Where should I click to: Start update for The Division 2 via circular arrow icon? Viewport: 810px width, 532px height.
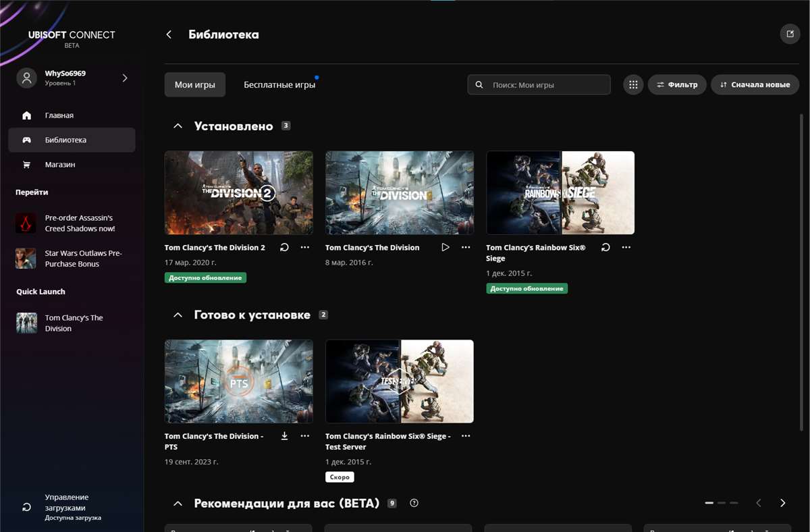[285, 247]
